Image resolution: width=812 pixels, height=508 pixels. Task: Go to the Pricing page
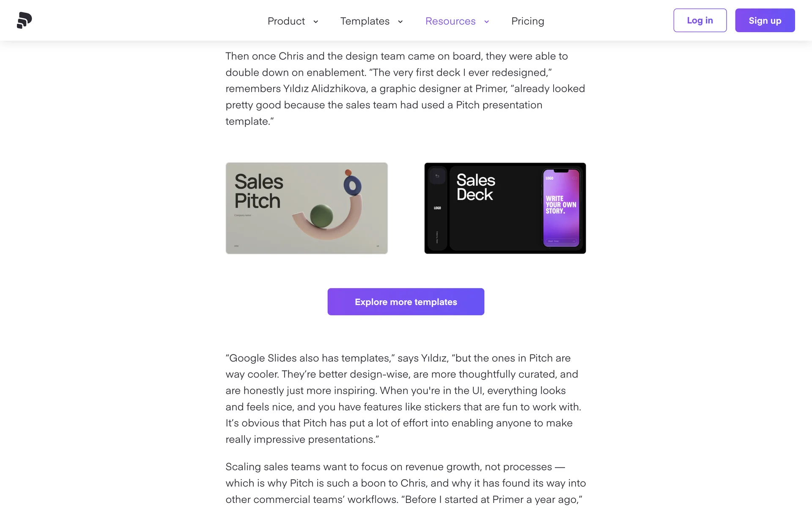point(527,21)
